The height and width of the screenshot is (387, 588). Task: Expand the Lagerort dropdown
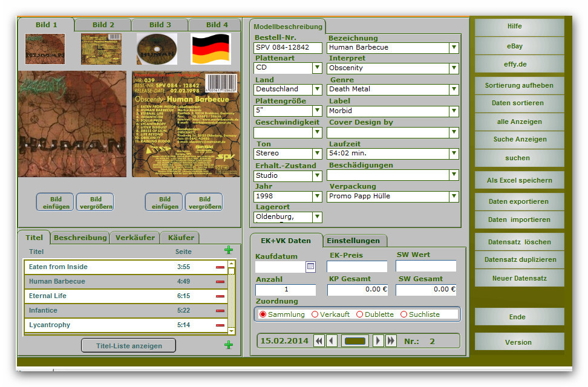click(x=317, y=216)
